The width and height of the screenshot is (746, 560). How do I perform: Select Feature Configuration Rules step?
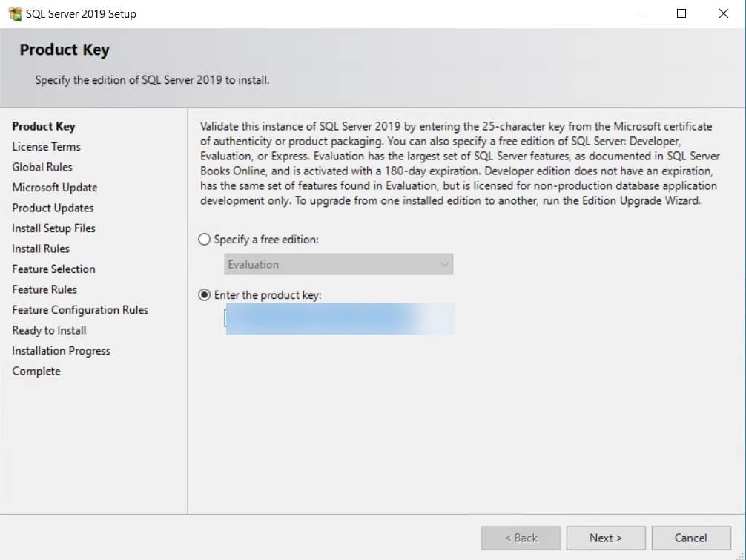pyautogui.click(x=79, y=309)
